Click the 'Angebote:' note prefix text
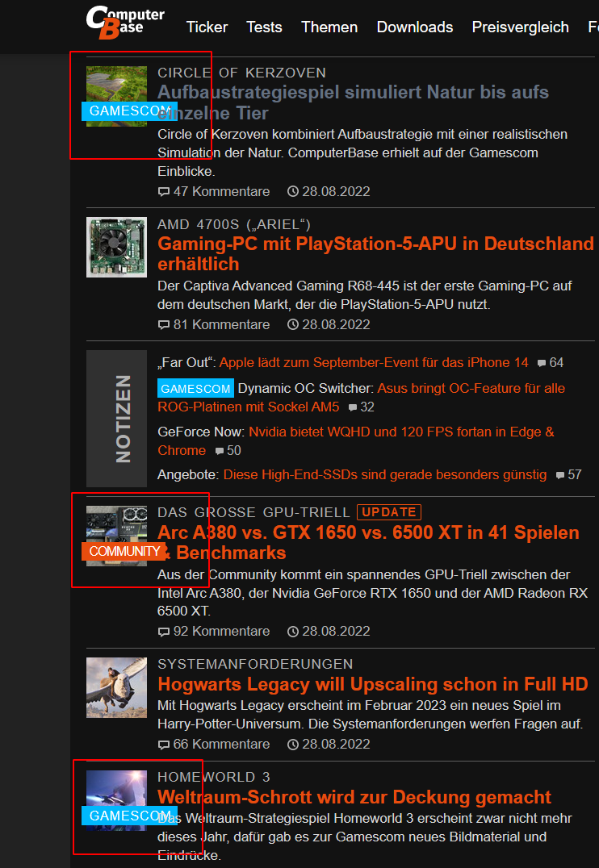599x868 pixels. [188, 475]
